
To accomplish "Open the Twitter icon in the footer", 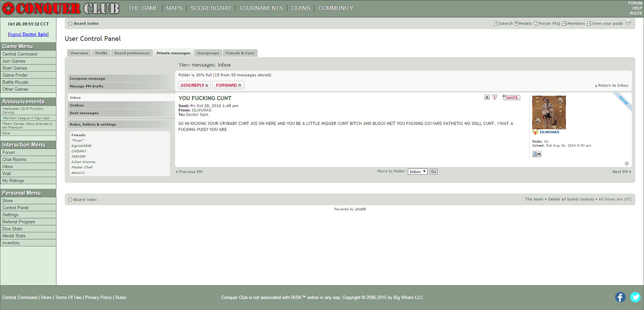I will coord(635,297).
